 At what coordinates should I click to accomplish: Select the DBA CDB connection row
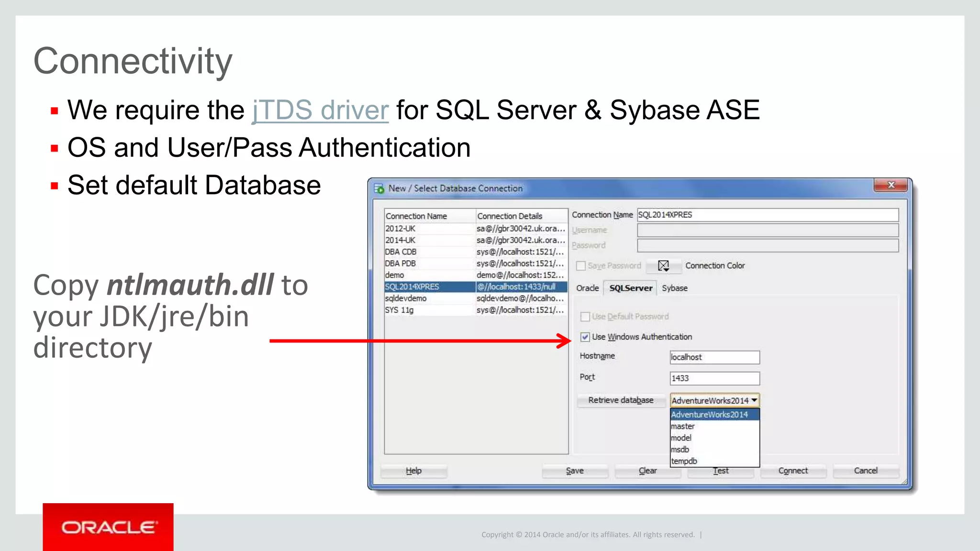476,252
